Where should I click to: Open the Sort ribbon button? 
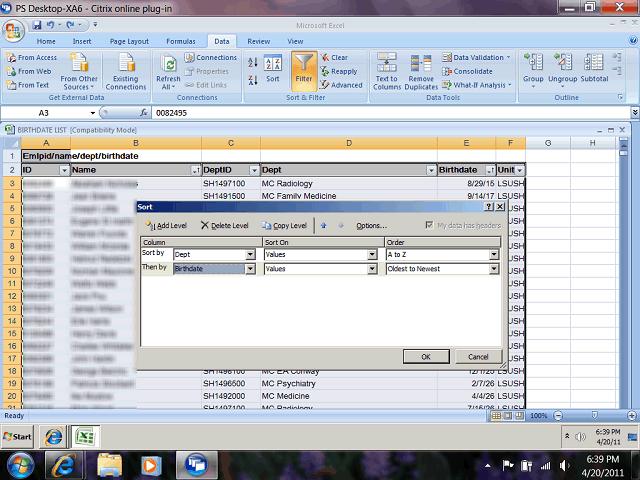click(x=273, y=69)
